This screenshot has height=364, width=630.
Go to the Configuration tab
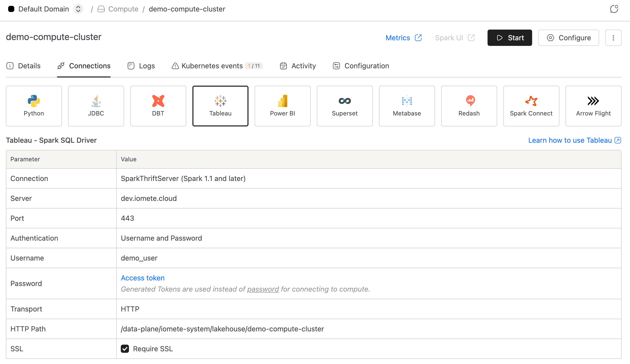pyautogui.click(x=361, y=66)
